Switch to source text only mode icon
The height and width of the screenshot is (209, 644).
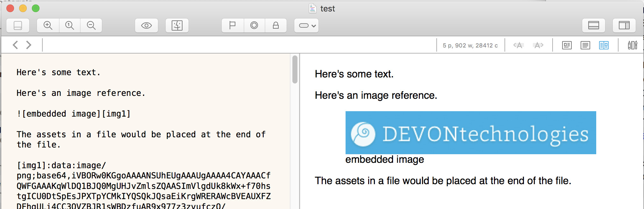[x=585, y=45]
